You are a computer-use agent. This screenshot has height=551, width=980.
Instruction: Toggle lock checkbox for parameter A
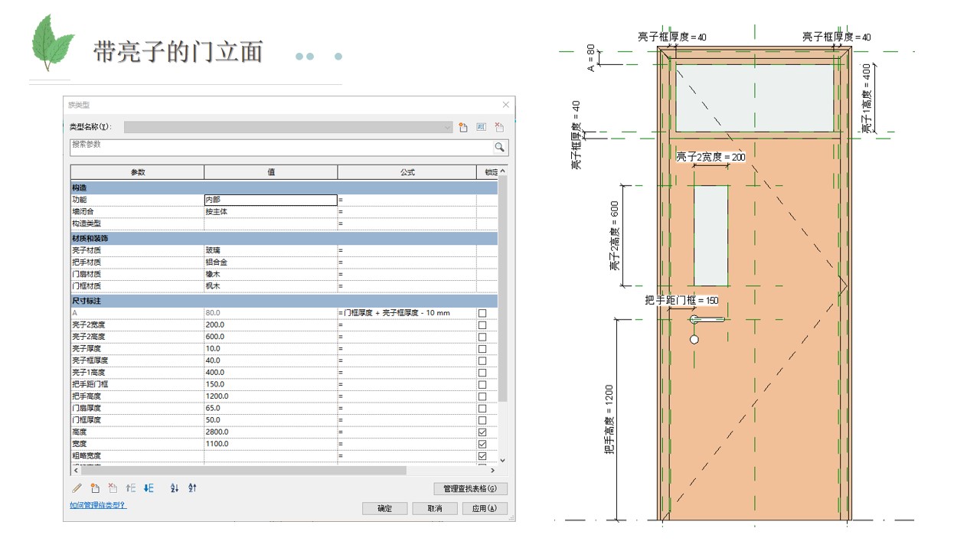tap(482, 313)
